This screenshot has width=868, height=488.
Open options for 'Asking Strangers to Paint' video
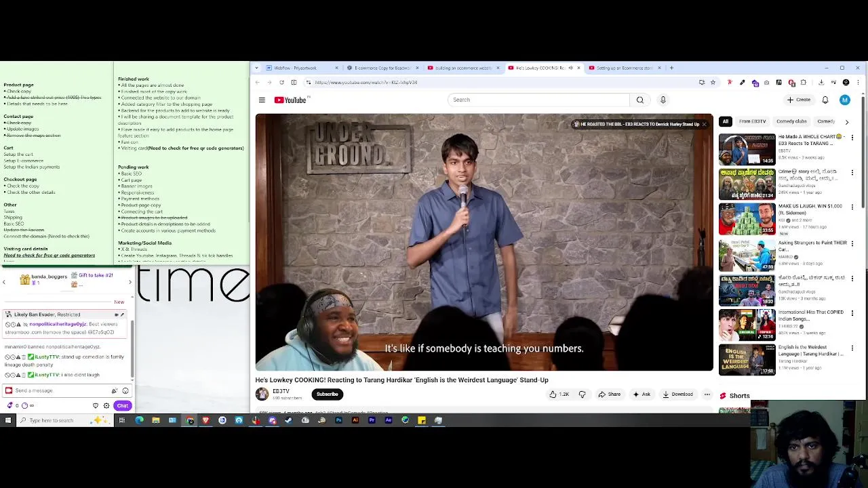[x=852, y=243]
